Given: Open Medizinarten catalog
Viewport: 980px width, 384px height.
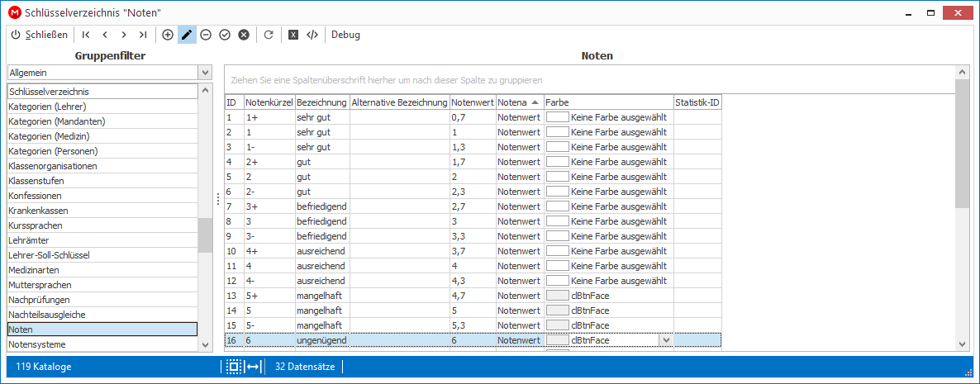Looking at the screenshot, I should coord(102,270).
